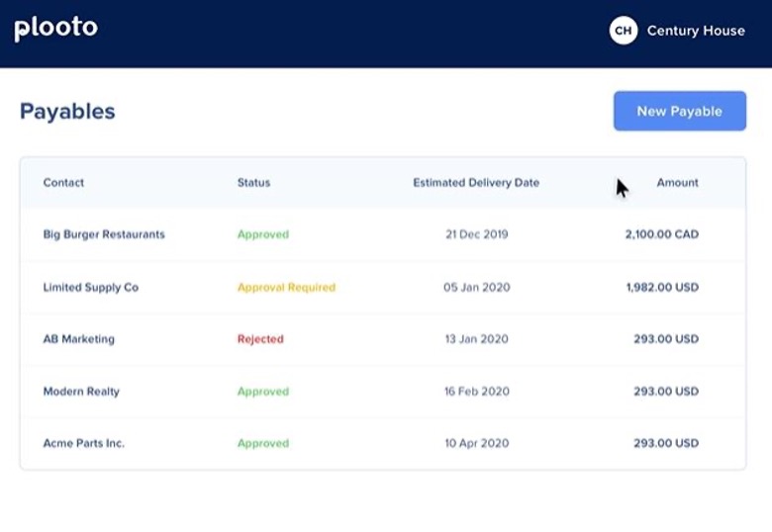Viewport: 772px width, 532px height.
Task: Sort by the Amount column header
Action: [677, 182]
